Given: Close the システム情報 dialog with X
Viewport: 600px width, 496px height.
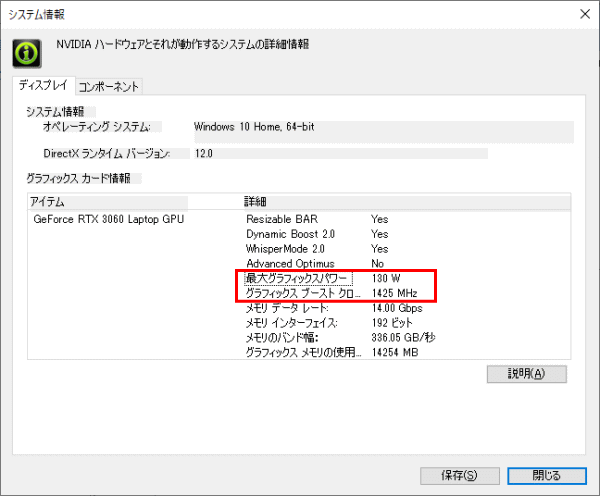Looking at the screenshot, I should (585, 14).
